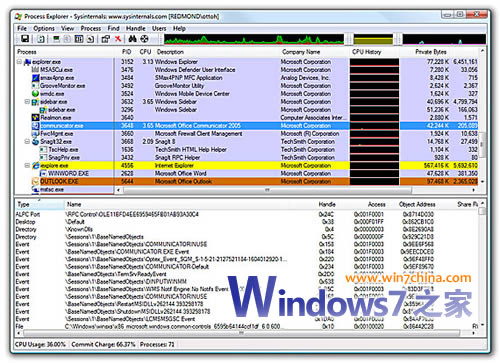Collapse the iexplore.exe tree node

[x=27, y=166]
